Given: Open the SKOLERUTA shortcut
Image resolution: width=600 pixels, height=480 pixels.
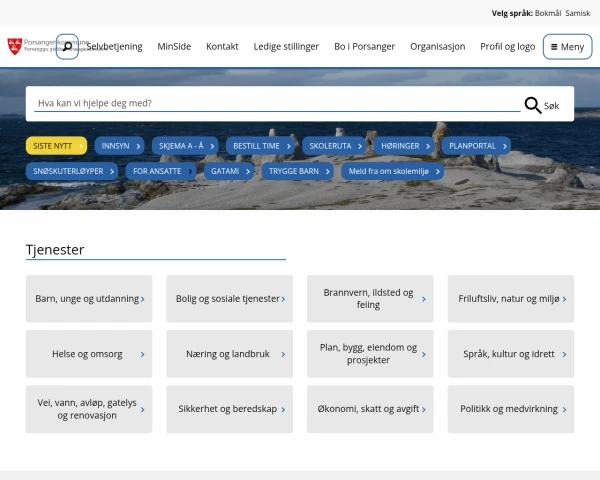Looking at the screenshot, I should click(x=334, y=146).
